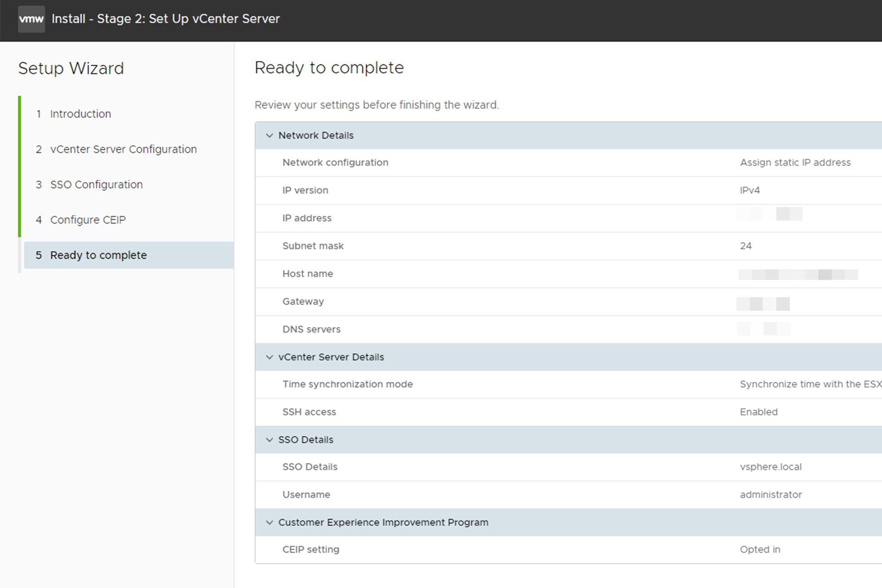Click the Synchronize time with the ESX value
The image size is (882, 588).
click(810, 384)
